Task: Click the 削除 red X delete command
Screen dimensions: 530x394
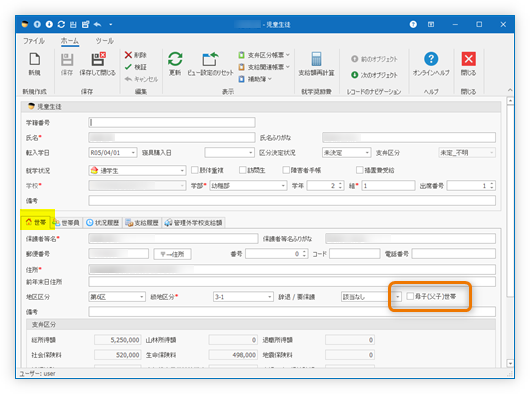Action: pos(135,55)
